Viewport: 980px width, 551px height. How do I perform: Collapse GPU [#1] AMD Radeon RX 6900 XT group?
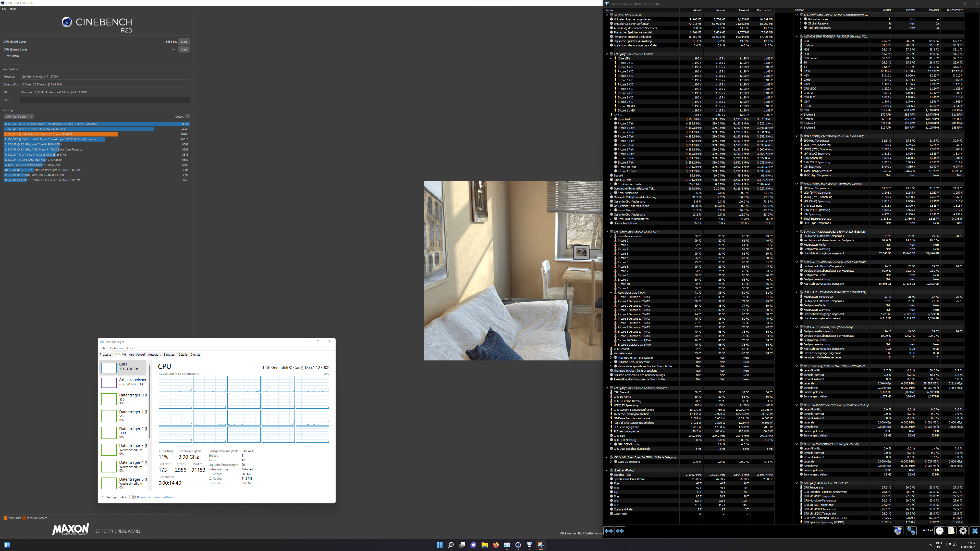[x=797, y=483]
